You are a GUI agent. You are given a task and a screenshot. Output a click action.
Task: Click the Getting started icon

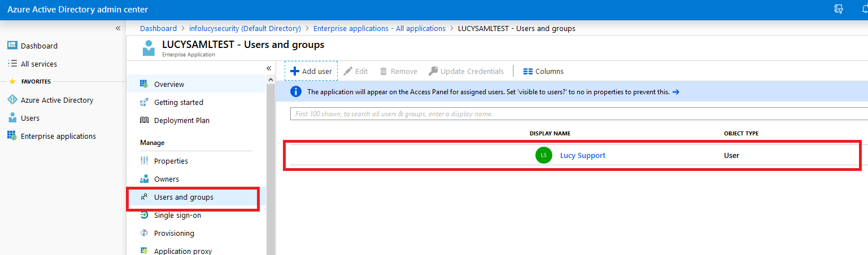144,102
